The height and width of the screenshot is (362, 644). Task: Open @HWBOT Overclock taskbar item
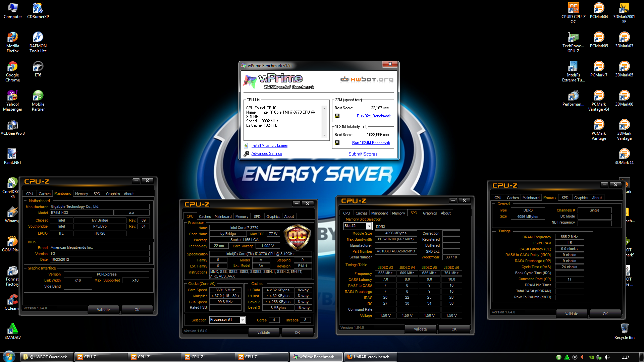coord(47,357)
